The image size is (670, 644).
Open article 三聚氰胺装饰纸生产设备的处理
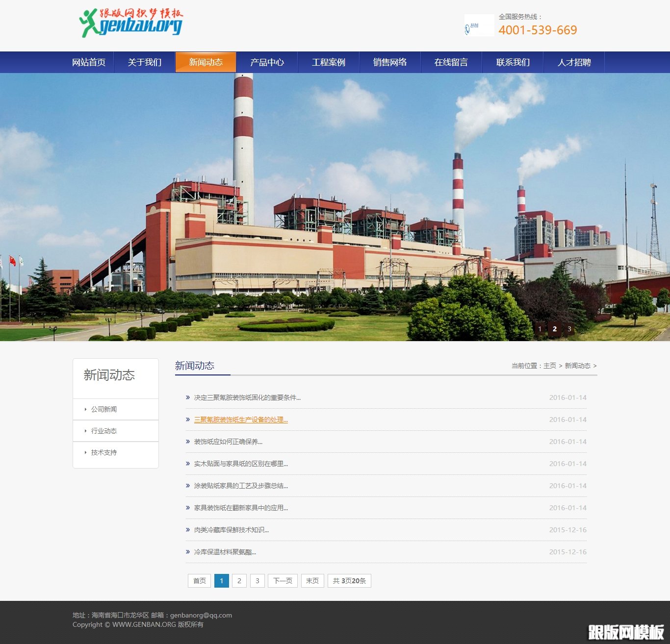point(241,420)
